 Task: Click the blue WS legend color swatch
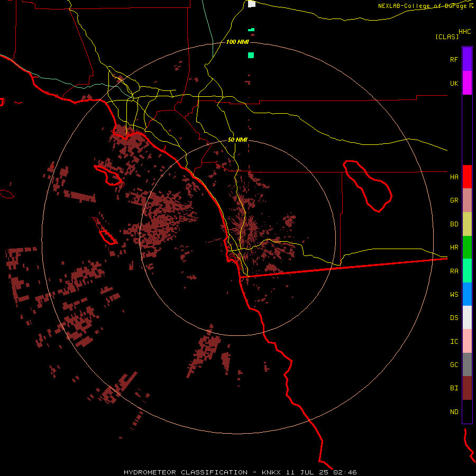[x=467, y=294]
